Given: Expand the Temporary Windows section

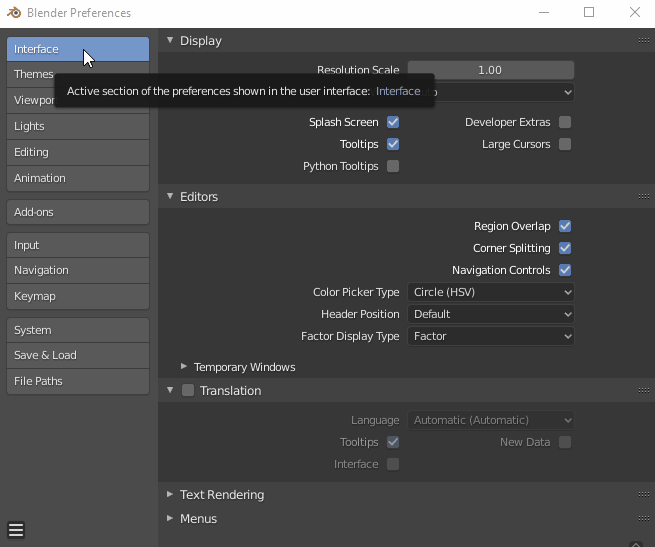Looking at the screenshot, I should (x=185, y=367).
